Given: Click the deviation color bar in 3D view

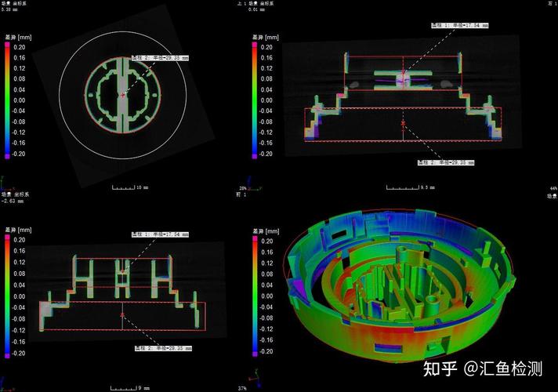Looking at the screenshot, I should coord(255,296).
